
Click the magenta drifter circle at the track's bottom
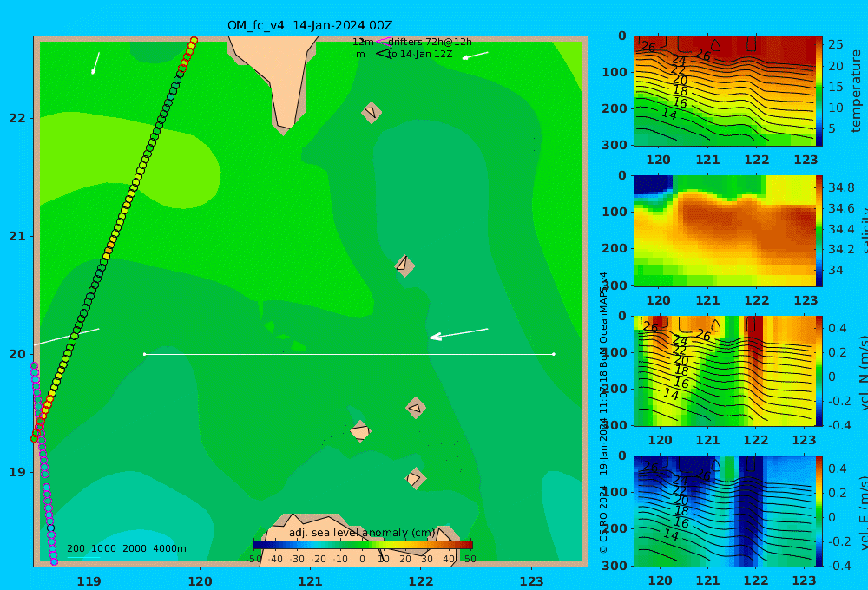click(54, 561)
